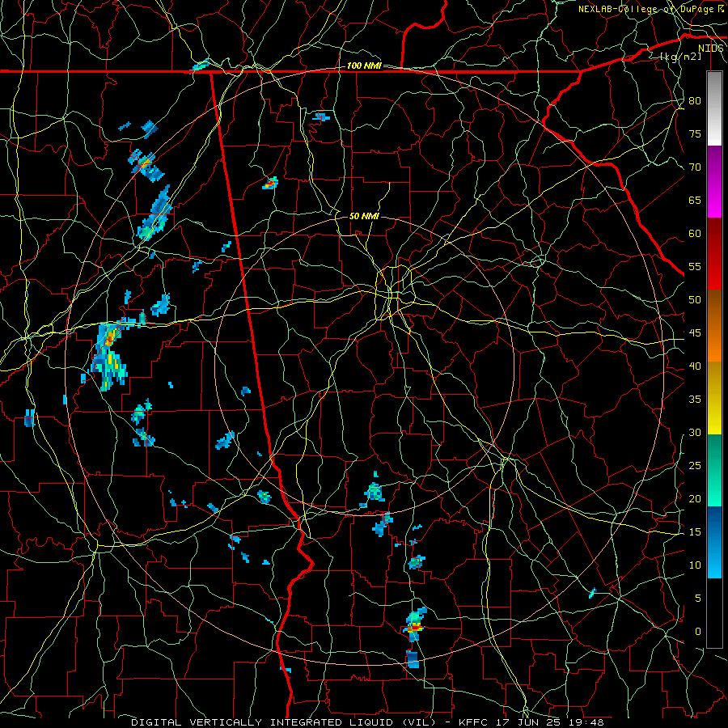This screenshot has width=728, height=728.
Task: Click the DIGITAL VERTICALLY INTEGRATED LIQUID title text
Action: coord(282,722)
